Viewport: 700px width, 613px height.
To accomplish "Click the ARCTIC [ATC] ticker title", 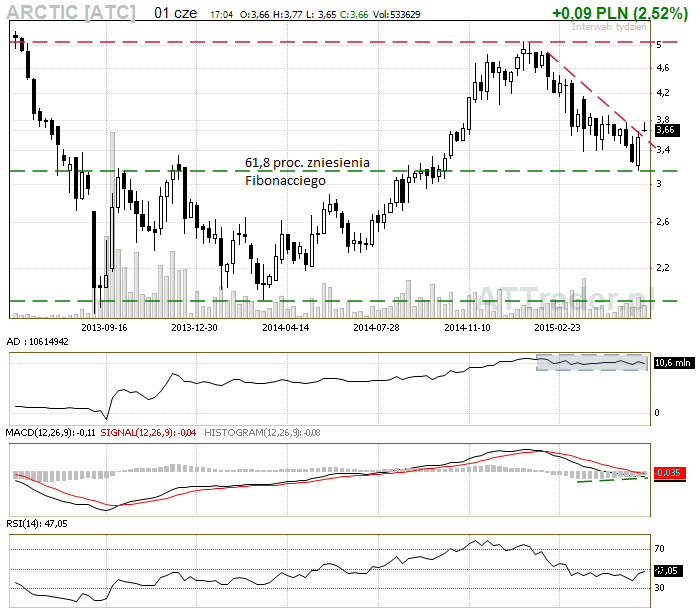I will coord(71,12).
